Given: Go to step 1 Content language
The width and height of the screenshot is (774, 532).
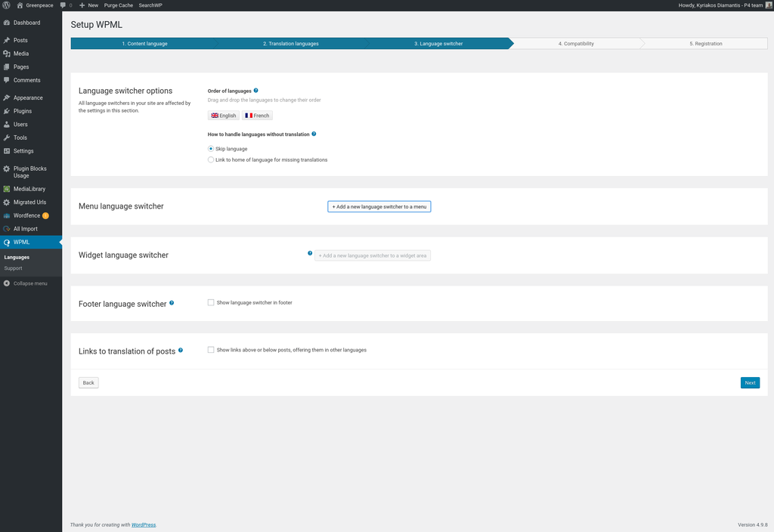Looking at the screenshot, I should [x=144, y=43].
